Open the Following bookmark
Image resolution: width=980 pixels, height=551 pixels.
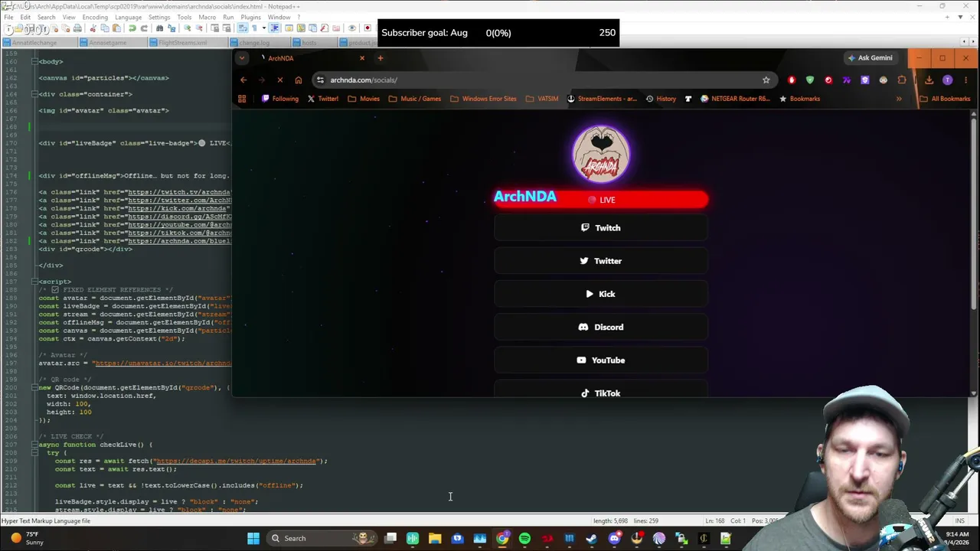point(280,99)
